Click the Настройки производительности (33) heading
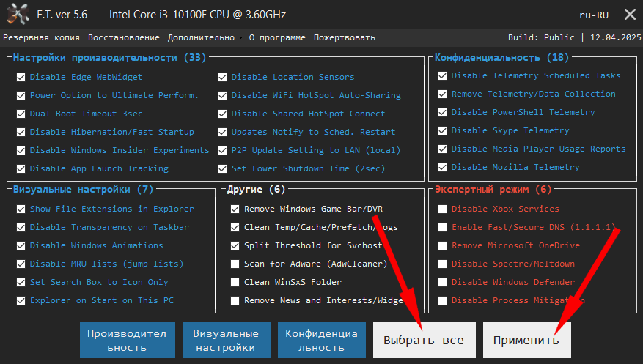Viewport: 643px width, 364px height. click(109, 57)
